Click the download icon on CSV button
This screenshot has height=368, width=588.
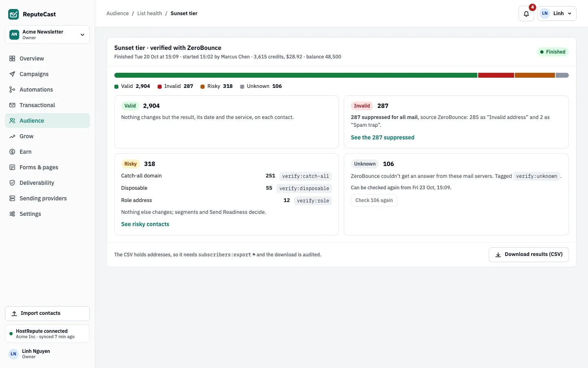coord(498,255)
